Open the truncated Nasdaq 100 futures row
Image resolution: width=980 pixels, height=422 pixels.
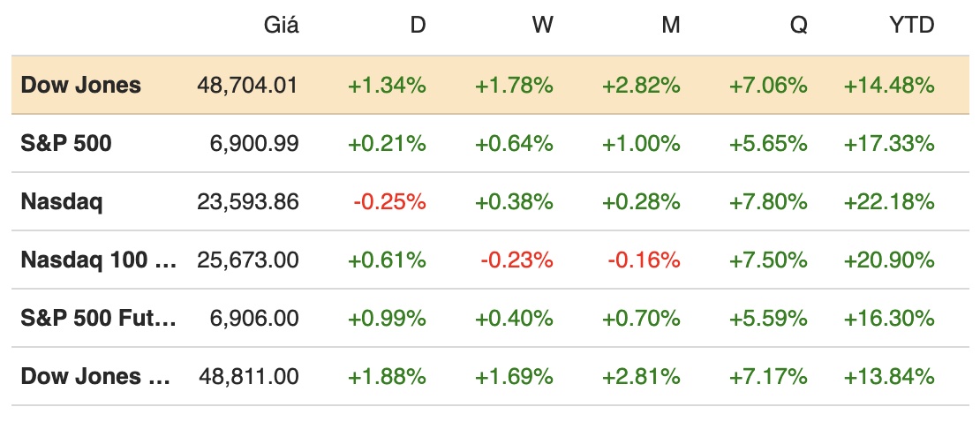(98, 260)
